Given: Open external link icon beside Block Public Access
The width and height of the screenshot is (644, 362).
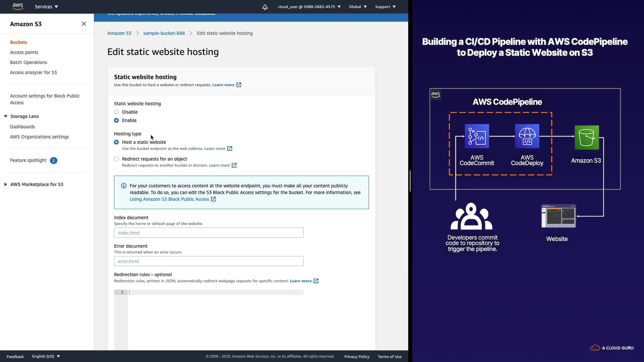Looking at the screenshot, I should tap(213, 199).
